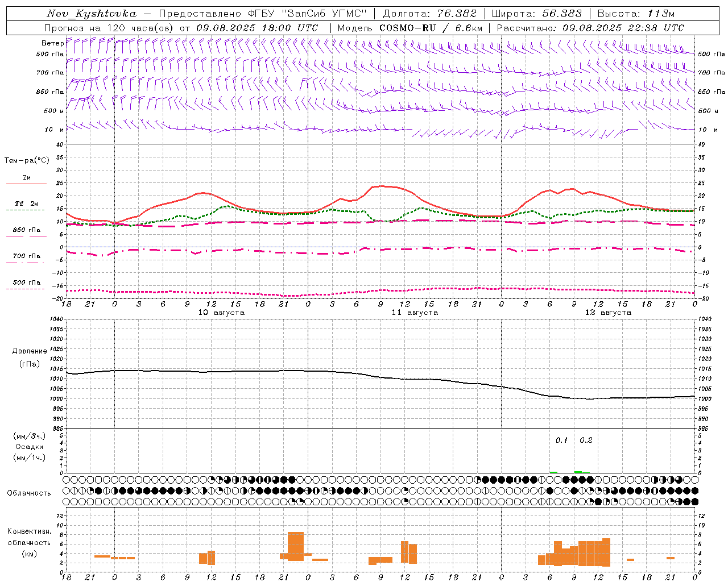Click '700 гПа' in the temperature legend
The image size is (728, 582).
(x=27, y=256)
